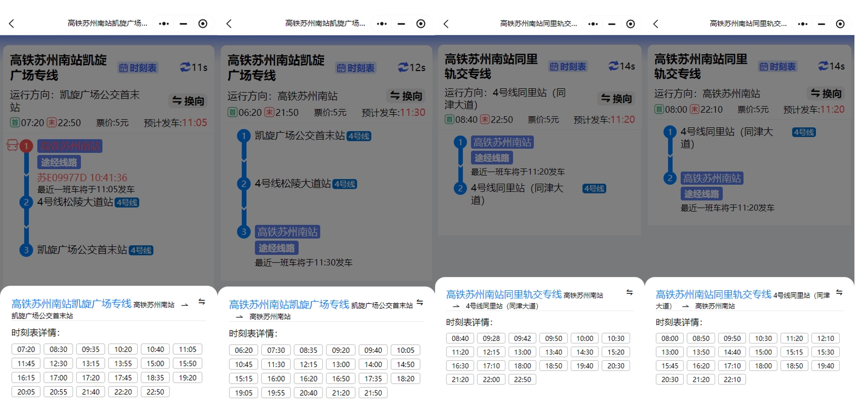
Task: Select the red bus icon at stop 1
Action: (12, 145)
